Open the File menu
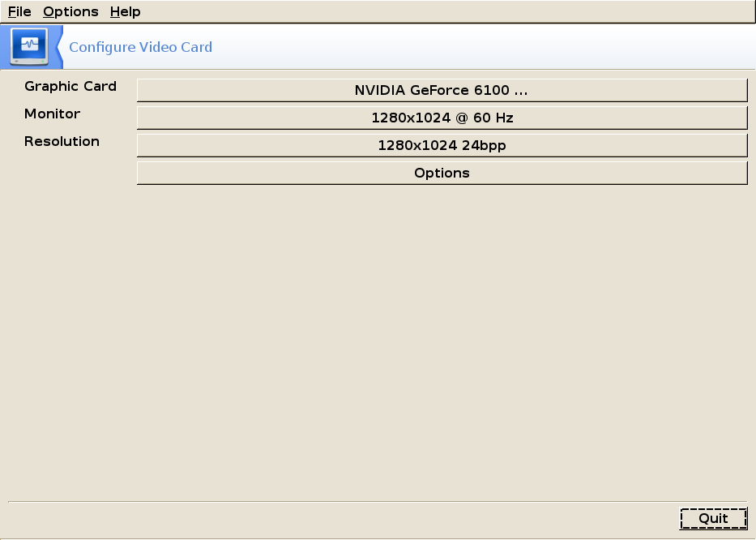 pyautogui.click(x=19, y=11)
